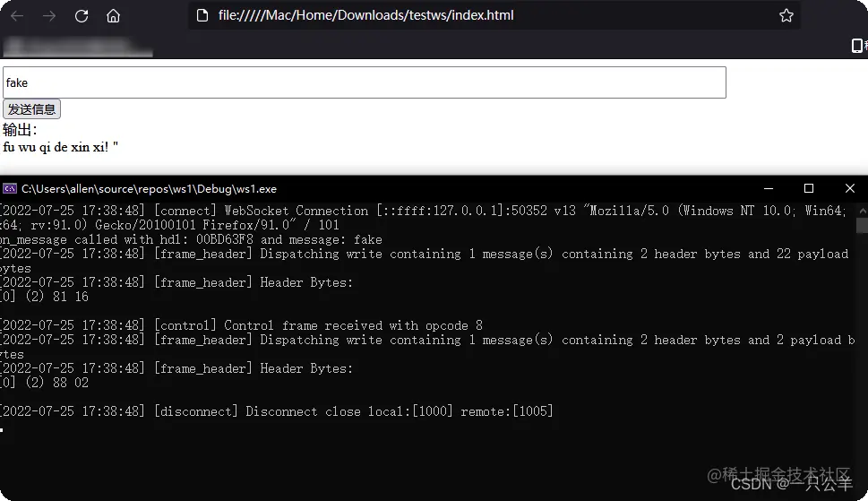Click the page document icon in address bar
868x501 pixels.
pos(202,15)
